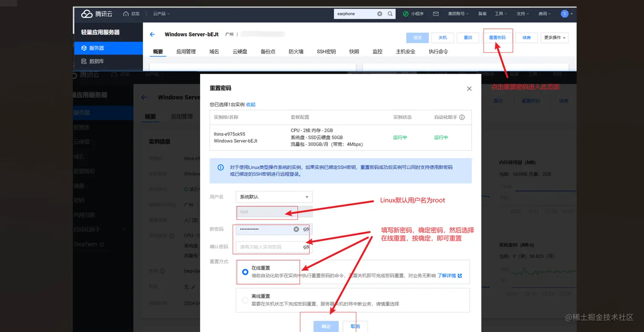Open the 费用 dropdown menu
This screenshot has width=644, height=332.
pyautogui.click(x=544, y=14)
